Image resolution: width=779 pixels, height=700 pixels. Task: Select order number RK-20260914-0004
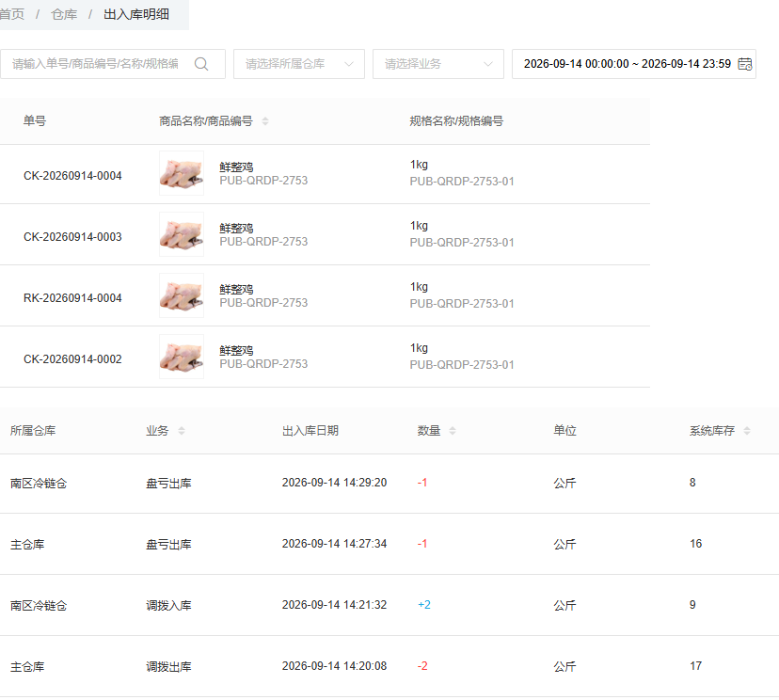coord(72,298)
